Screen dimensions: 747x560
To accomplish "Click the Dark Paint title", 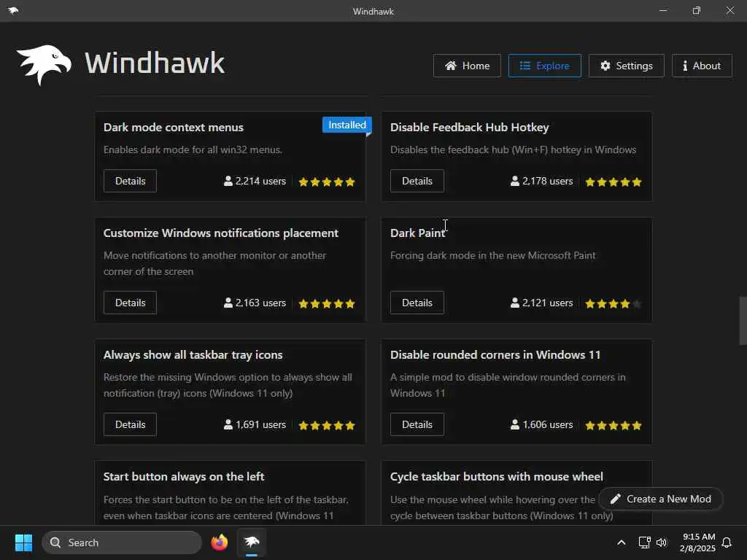I will click(x=417, y=233).
